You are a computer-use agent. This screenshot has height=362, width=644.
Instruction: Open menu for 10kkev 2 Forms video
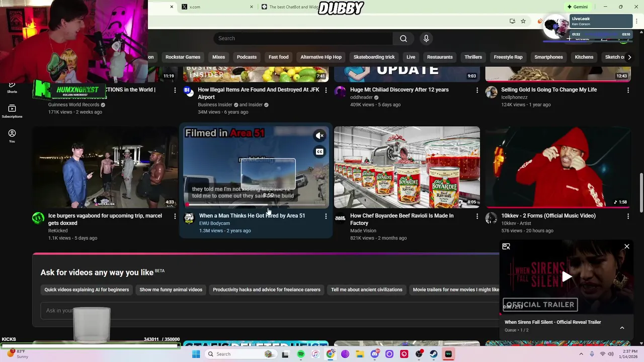pyautogui.click(x=628, y=216)
